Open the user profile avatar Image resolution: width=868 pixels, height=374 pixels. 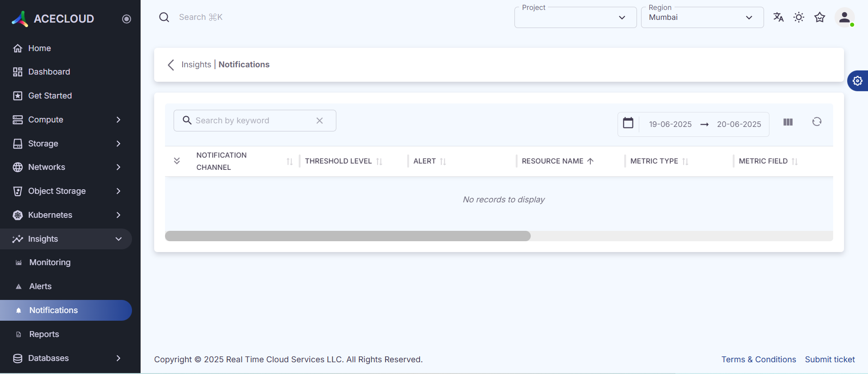click(x=844, y=18)
